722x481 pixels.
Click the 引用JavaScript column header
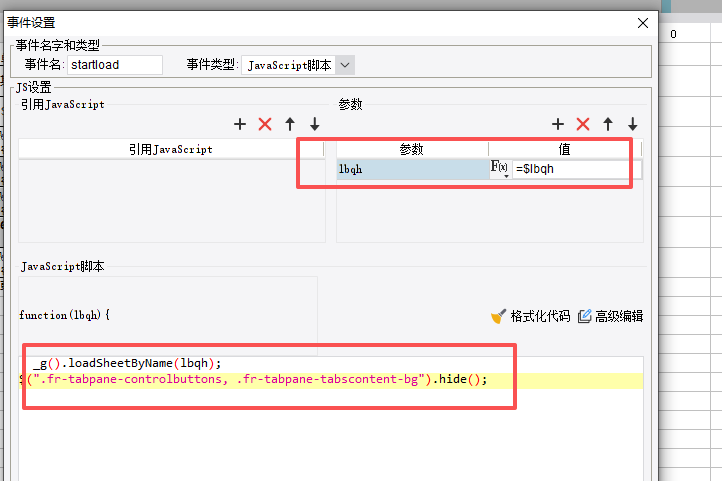(x=171, y=150)
